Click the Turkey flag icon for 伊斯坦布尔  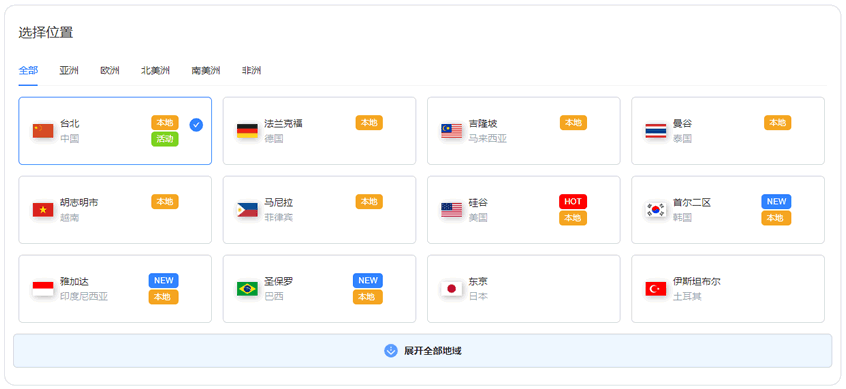pos(656,289)
